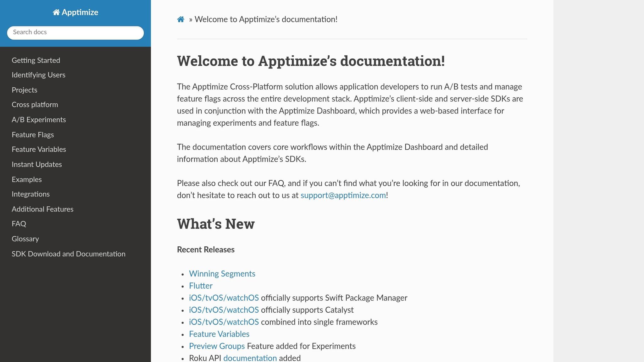Click breadcrumb text Welcome to Apptimize's documentation
Screen dimensions: 644x362
[266, 19]
